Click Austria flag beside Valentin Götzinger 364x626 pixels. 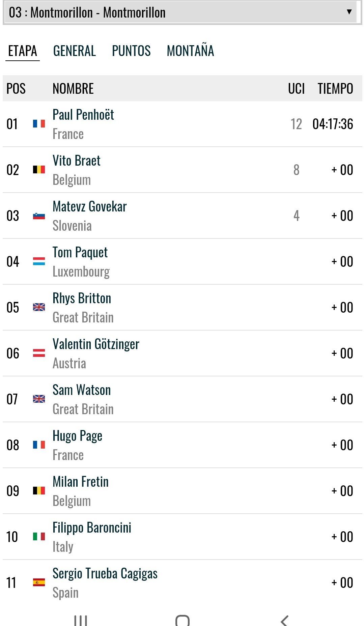39,353
